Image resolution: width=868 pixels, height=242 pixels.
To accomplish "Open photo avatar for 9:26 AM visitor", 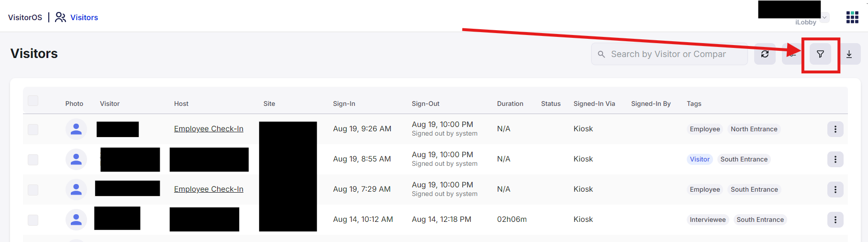I will pyautogui.click(x=76, y=129).
